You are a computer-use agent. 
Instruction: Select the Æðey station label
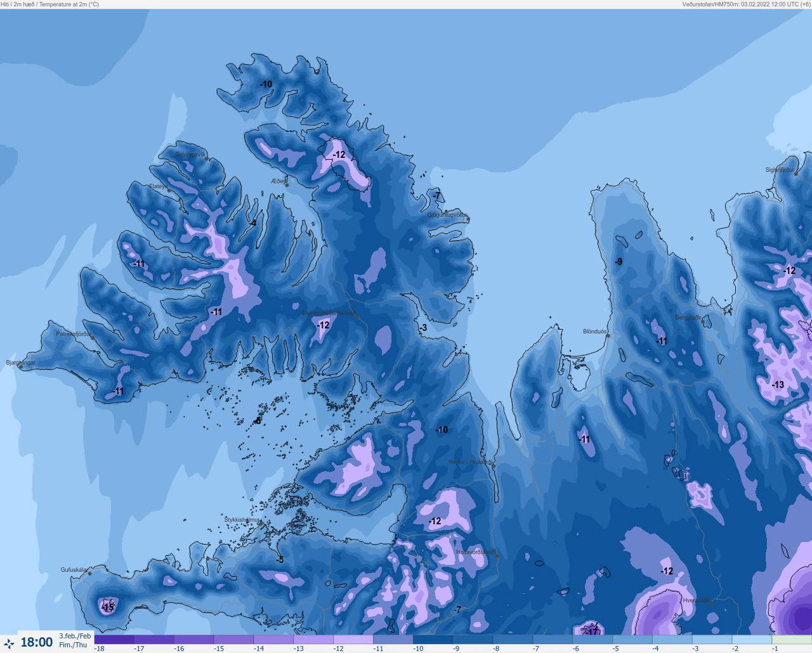coord(278,181)
